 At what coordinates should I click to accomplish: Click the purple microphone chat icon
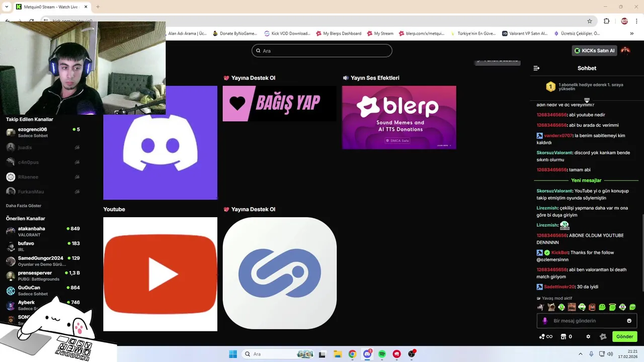[x=545, y=321]
